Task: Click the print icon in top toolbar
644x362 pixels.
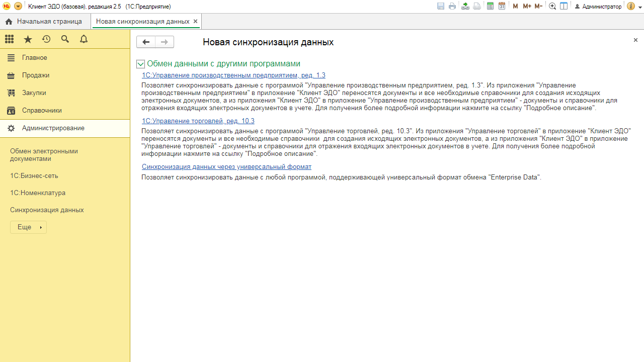Action: tap(452, 7)
